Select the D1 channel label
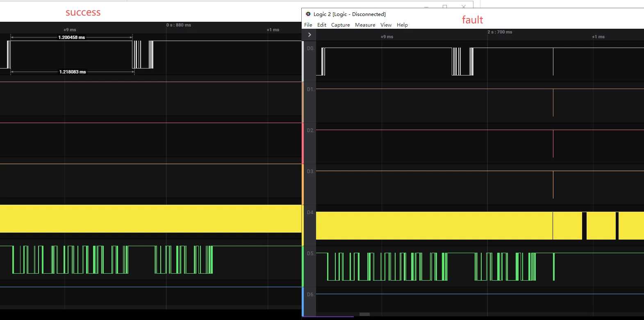 click(x=310, y=89)
